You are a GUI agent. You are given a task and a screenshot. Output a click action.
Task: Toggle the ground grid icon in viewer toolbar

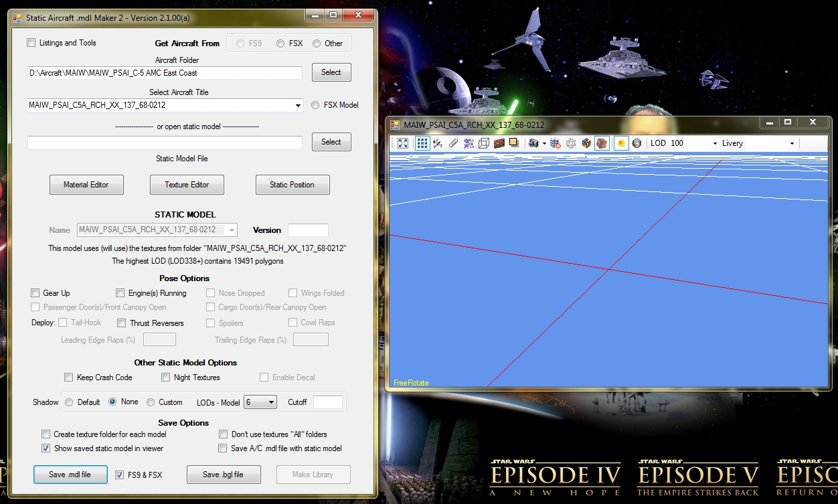tap(422, 143)
